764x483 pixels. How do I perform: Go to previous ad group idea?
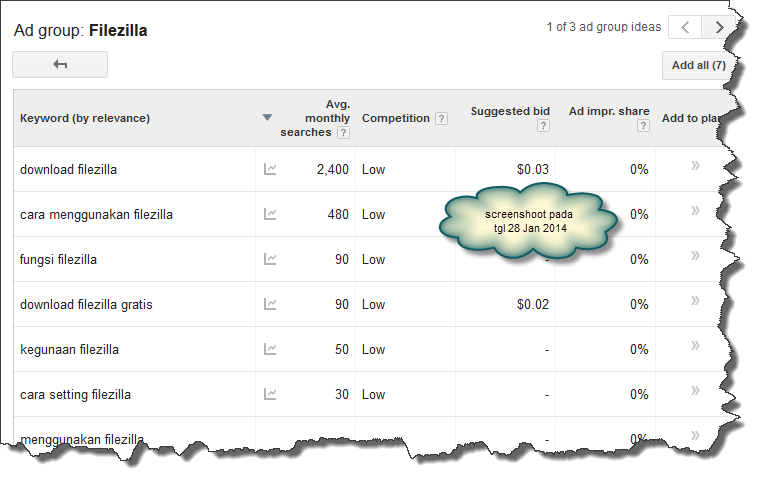pyautogui.click(x=685, y=27)
